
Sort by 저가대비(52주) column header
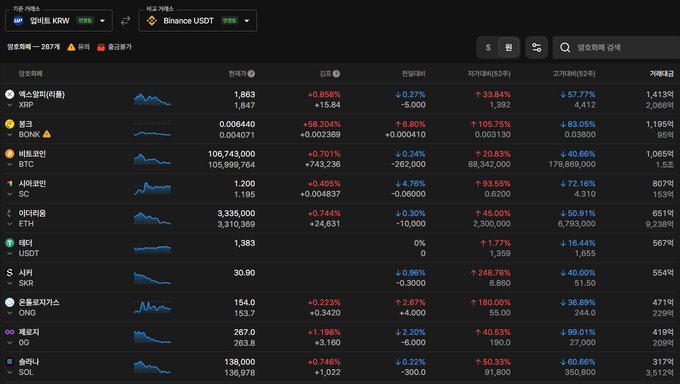tap(489, 74)
